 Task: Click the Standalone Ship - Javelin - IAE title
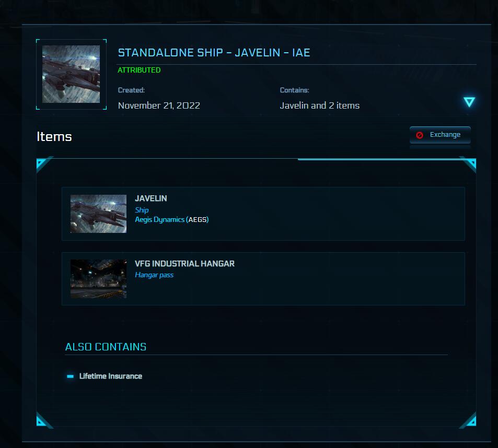[x=214, y=53]
